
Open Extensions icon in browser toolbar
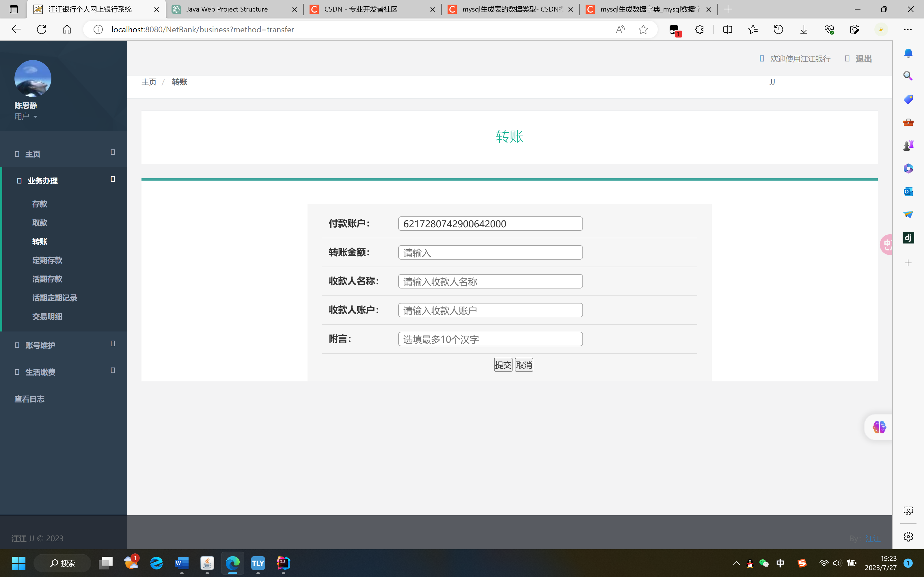click(x=699, y=29)
